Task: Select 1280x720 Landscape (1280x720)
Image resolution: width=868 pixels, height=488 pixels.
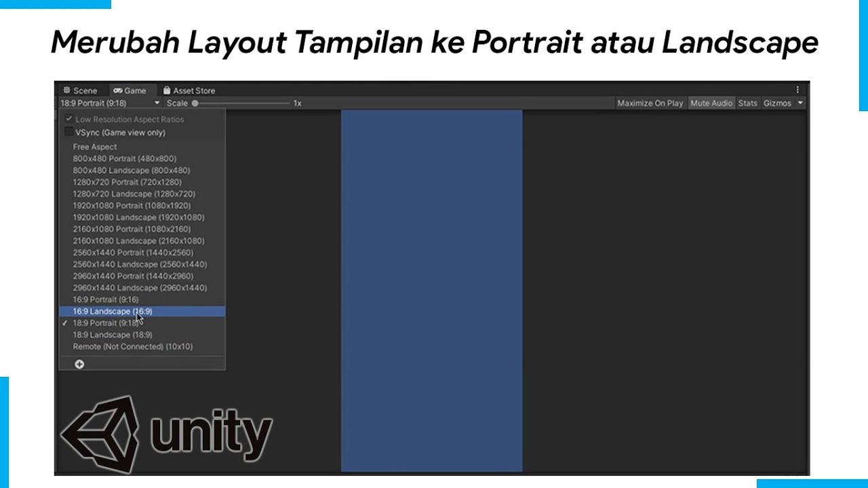Action: pos(142,194)
